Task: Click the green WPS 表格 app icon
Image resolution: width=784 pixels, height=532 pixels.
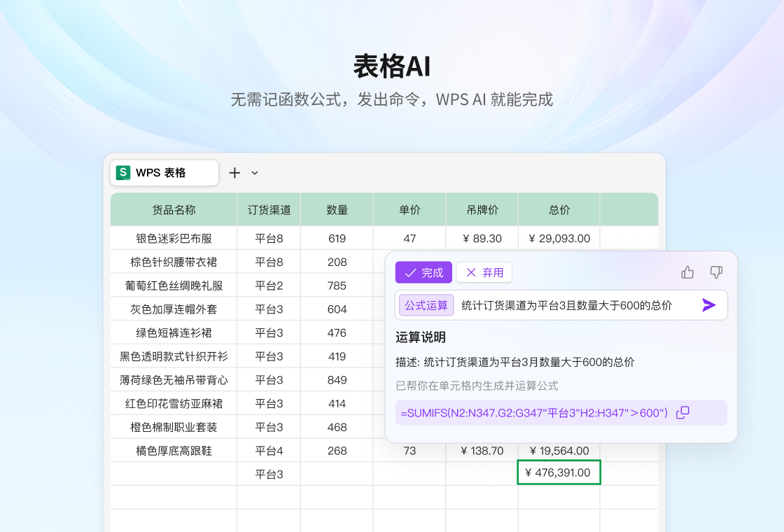Action: point(122,172)
